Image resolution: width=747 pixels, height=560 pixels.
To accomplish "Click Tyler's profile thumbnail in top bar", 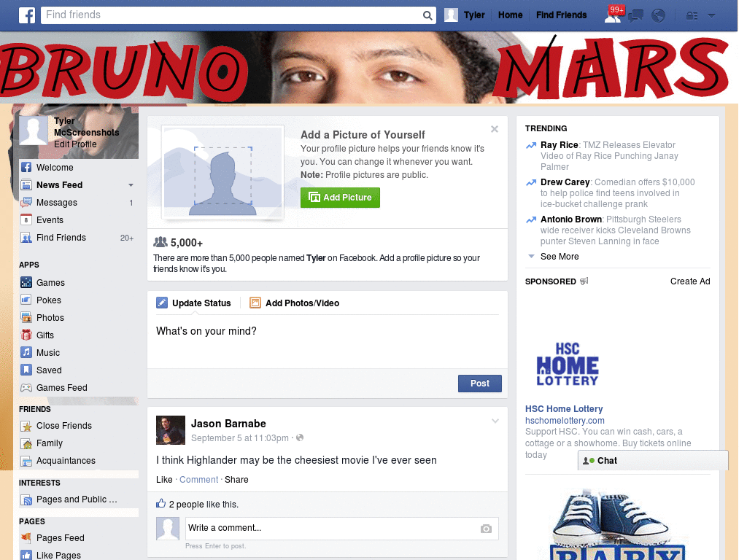I will pyautogui.click(x=451, y=15).
